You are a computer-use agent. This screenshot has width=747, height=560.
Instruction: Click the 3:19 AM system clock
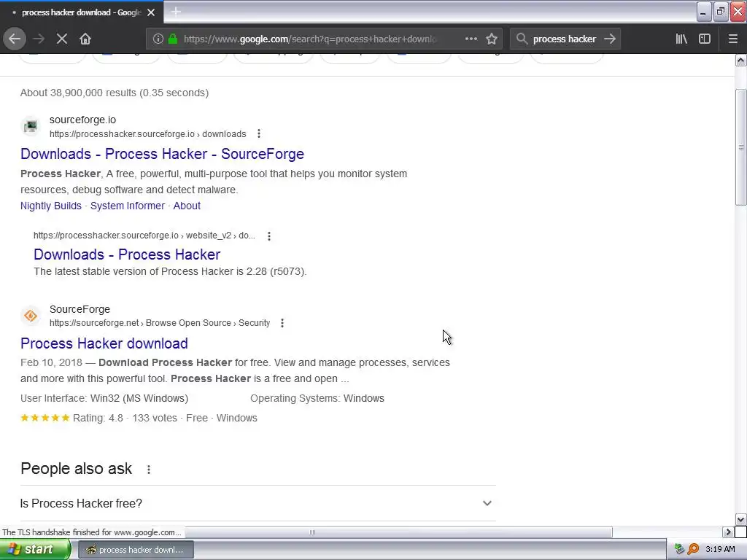[x=720, y=549]
